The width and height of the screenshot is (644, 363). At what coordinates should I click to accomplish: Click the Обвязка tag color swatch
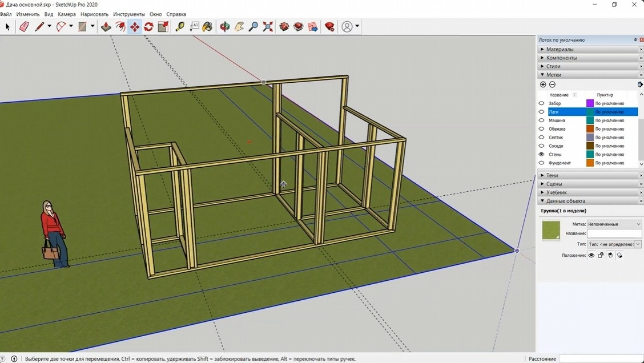[590, 129]
